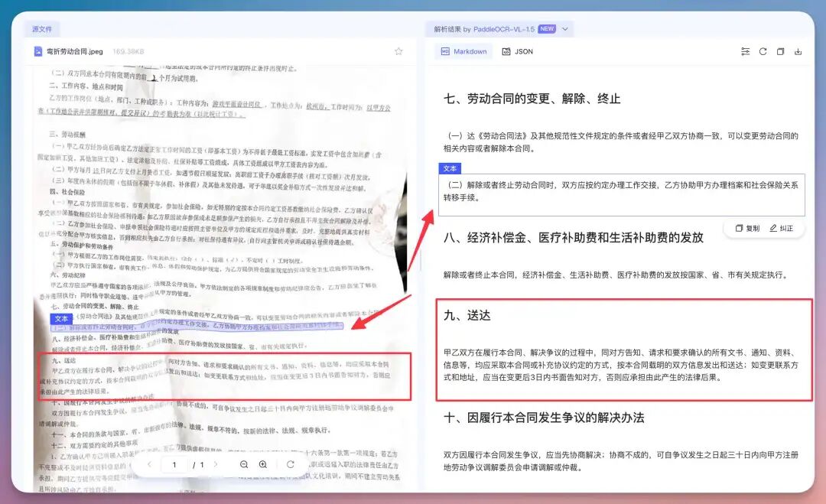Zoom in on the contract document

pos(262,464)
